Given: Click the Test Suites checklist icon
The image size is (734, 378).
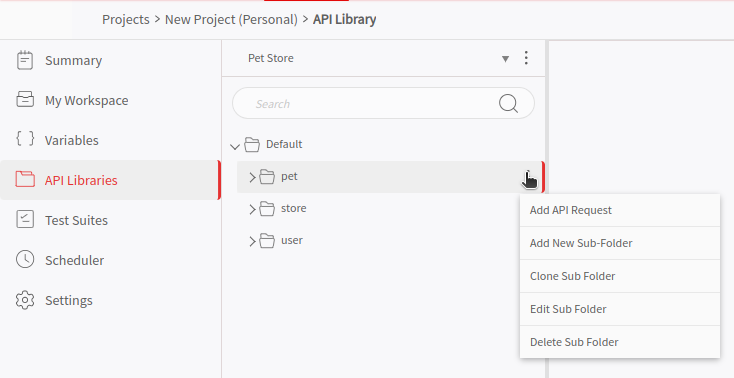Looking at the screenshot, I should click(25, 220).
